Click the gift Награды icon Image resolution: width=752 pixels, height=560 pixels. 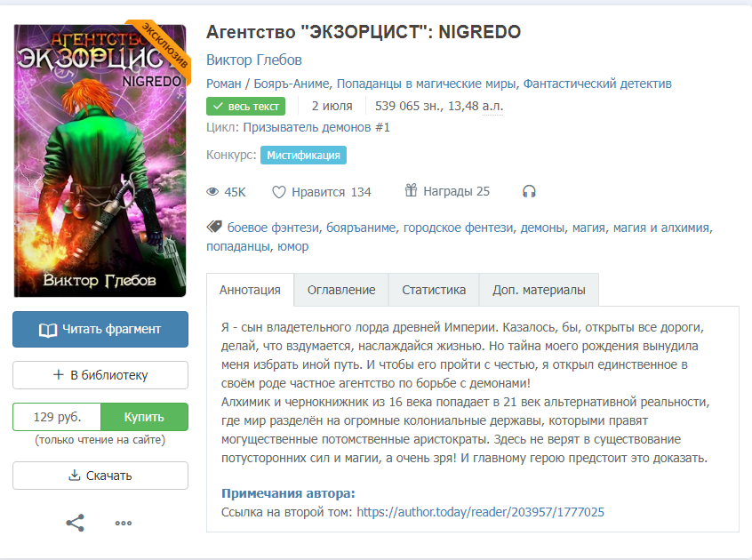(411, 190)
